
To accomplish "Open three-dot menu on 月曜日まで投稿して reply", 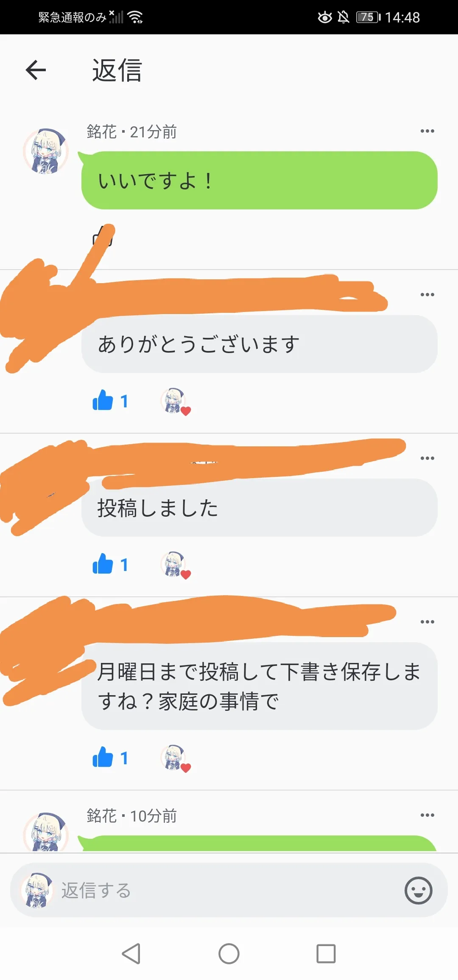I will pyautogui.click(x=427, y=622).
